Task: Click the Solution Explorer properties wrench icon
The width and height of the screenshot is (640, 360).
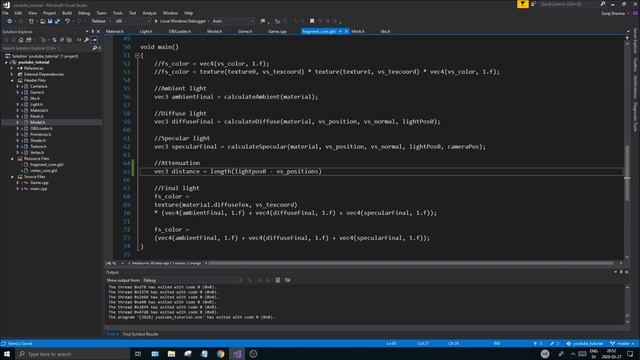Action: point(87,40)
